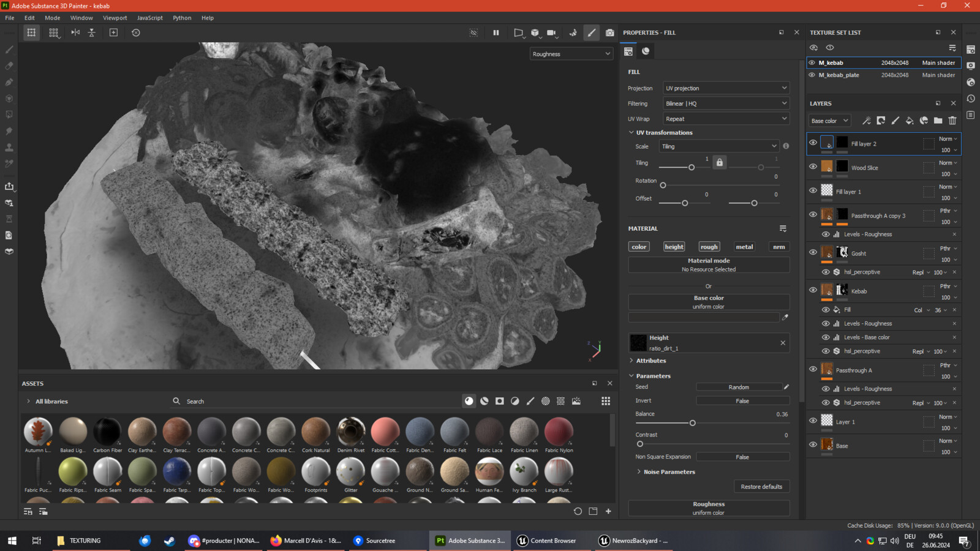The image size is (980, 551).
Task: Open the material settings menu icon
Action: tap(783, 228)
